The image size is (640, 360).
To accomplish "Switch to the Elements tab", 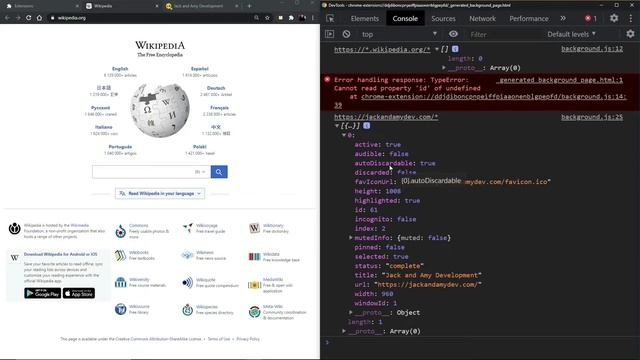I will click(x=364, y=18).
